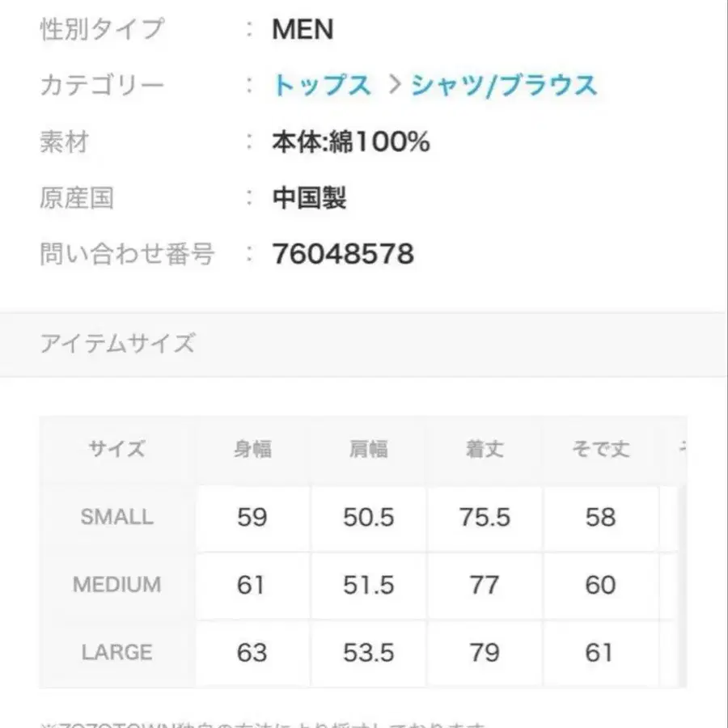Viewport: 728px width, 728px height.
Task: Click the SMALL 身幅 value 59
Action: [x=252, y=518]
